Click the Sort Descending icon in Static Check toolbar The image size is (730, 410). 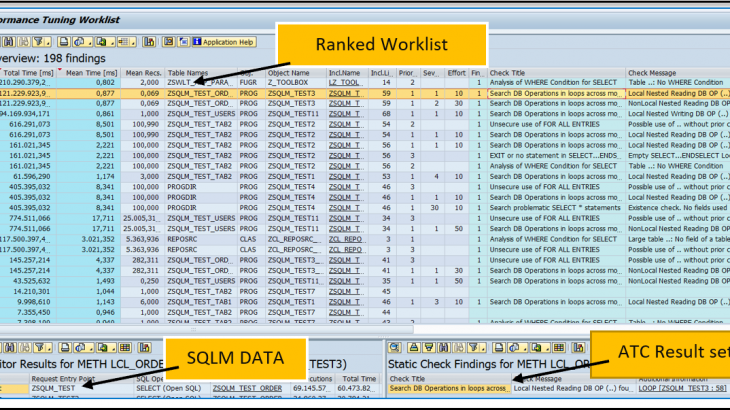[429, 348]
